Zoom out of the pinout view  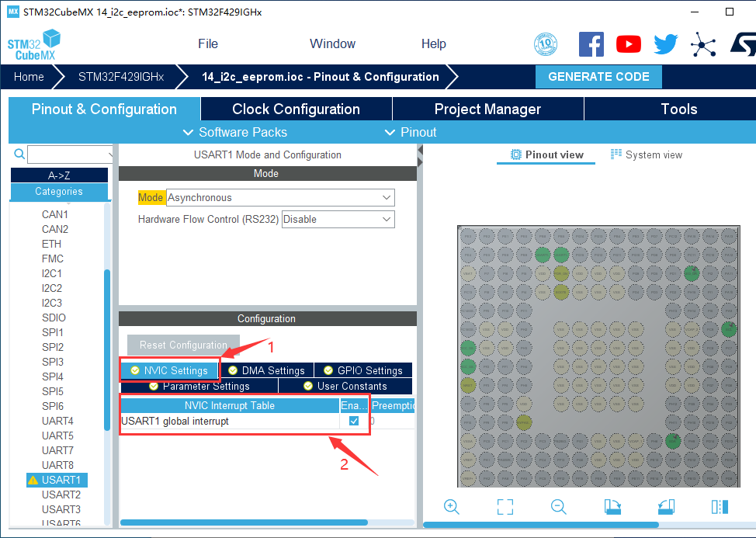[x=559, y=507]
